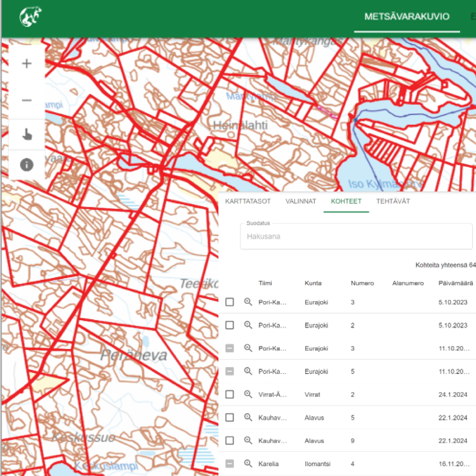Image resolution: width=476 pixels, height=476 pixels.
Task: Zoom to the Virrat-Ä target via its magnifier icon
Action: (248, 395)
